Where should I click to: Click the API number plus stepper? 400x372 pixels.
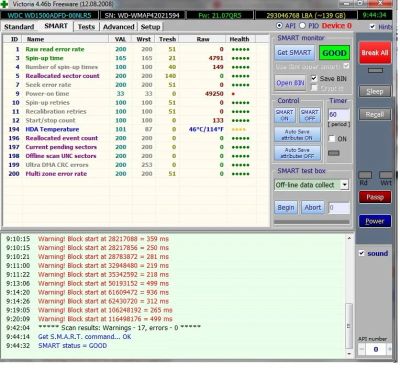(x=389, y=349)
